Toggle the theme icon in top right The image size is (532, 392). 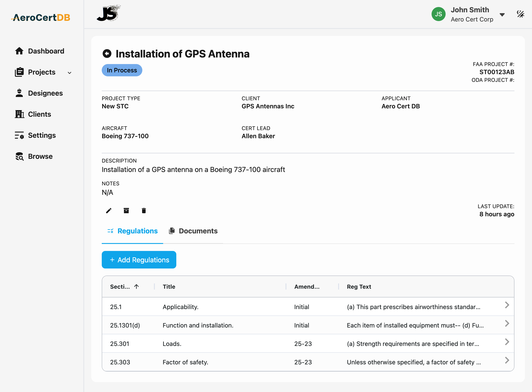point(520,14)
